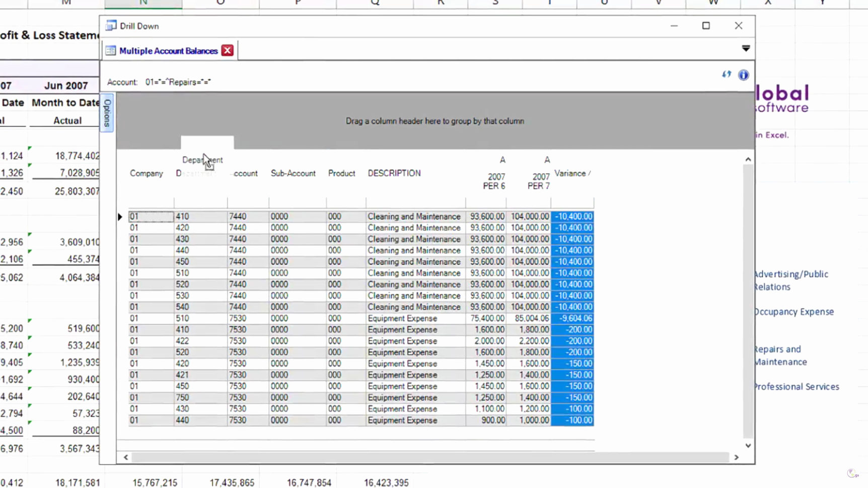Viewport: 868px width, 488px height.
Task: Click the refresh icon in the Drill Down window
Action: pyautogui.click(x=727, y=74)
